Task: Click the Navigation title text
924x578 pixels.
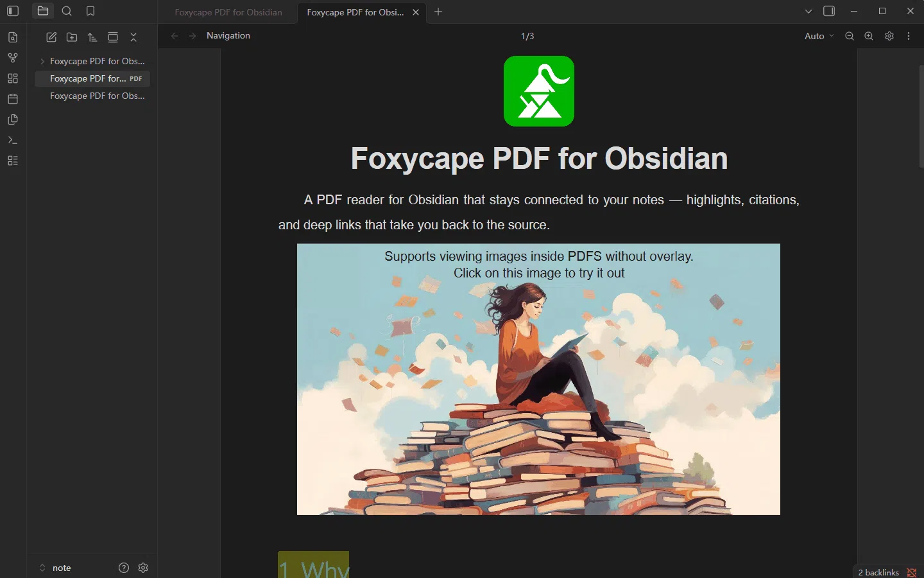Action: pos(228,36)
